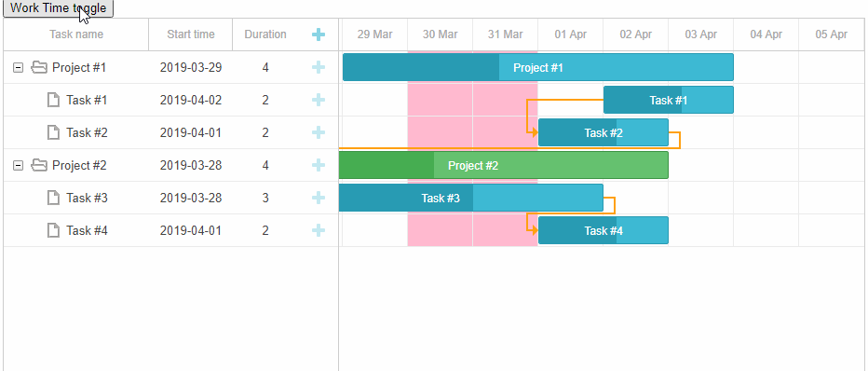
Task: Add a subtask to Project #2 row
Action: click(319, 165)
